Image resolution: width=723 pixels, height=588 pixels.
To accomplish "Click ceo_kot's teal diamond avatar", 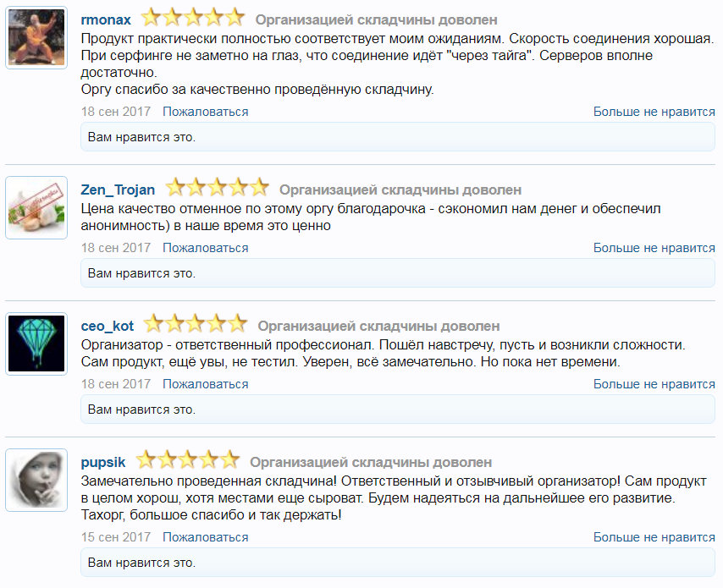I will (36, 343).
